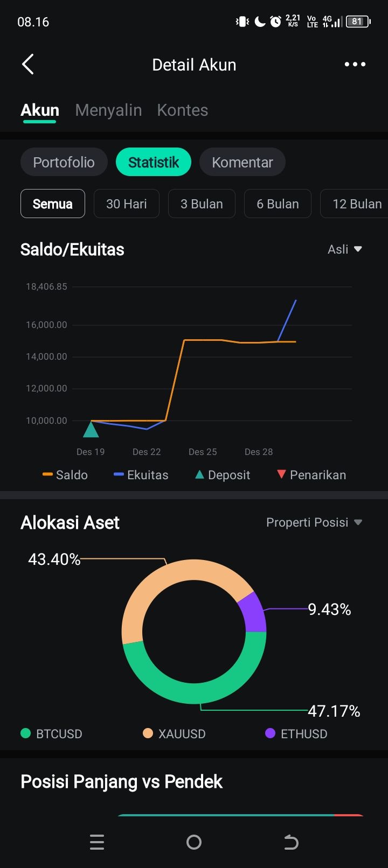Tap the back arrow icon
388x868 pixels.
coord(28,65)
